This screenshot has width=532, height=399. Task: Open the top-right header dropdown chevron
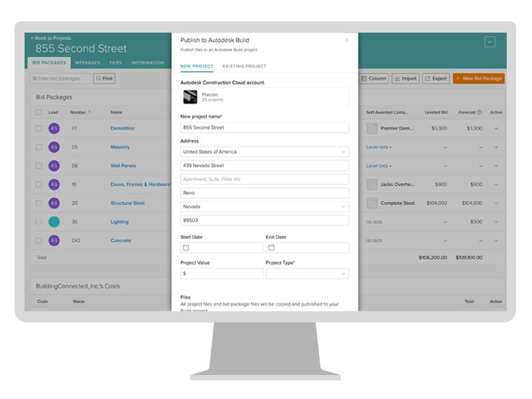pyautogui.click(x=489, y=42)
